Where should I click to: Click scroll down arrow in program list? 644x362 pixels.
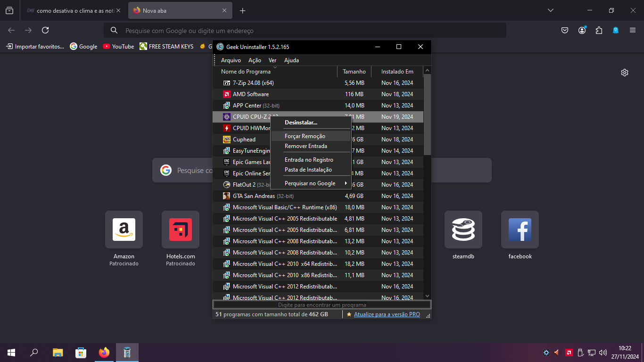[427, 296]
